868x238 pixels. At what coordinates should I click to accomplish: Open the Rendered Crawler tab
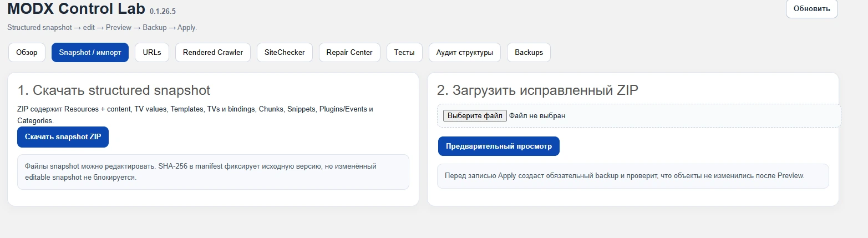[x=213, y=53]
